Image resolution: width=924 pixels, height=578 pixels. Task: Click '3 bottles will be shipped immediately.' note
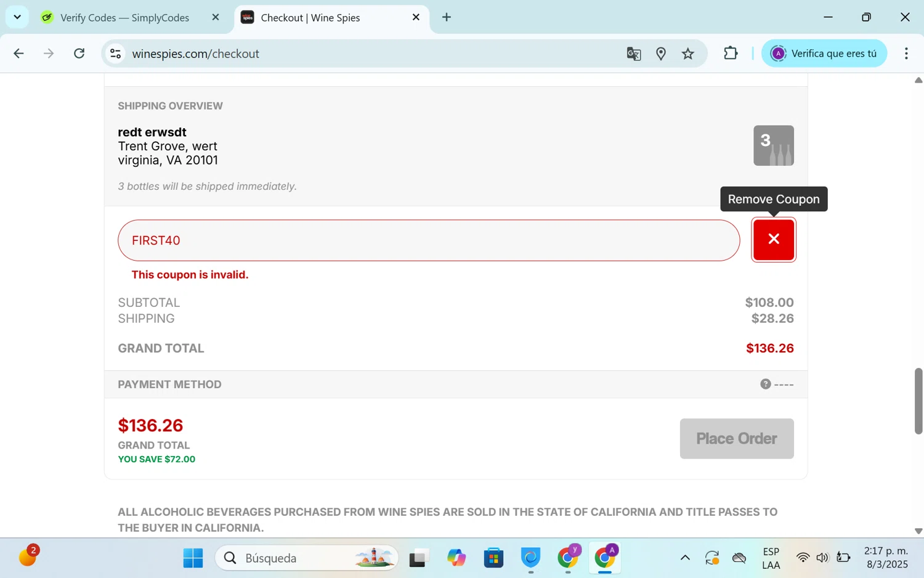click(x=207, y=186)
